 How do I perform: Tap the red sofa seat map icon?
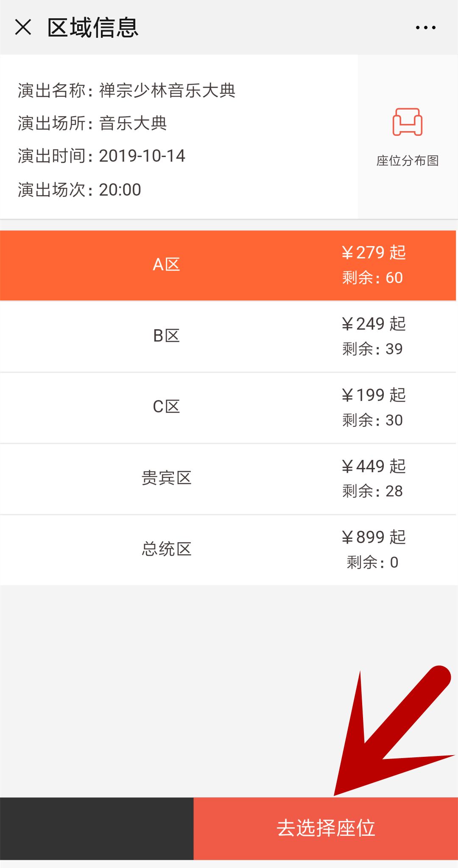407,122
